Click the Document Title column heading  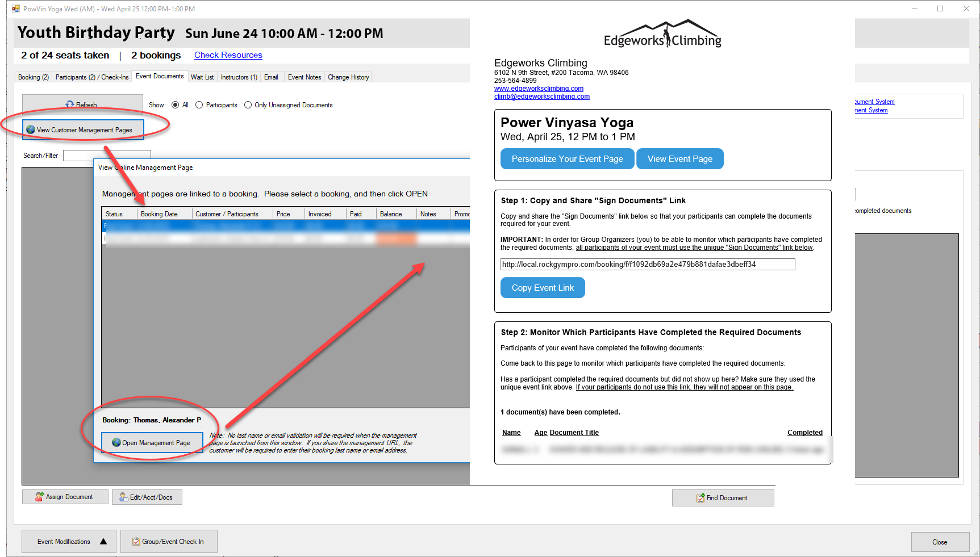574,433
